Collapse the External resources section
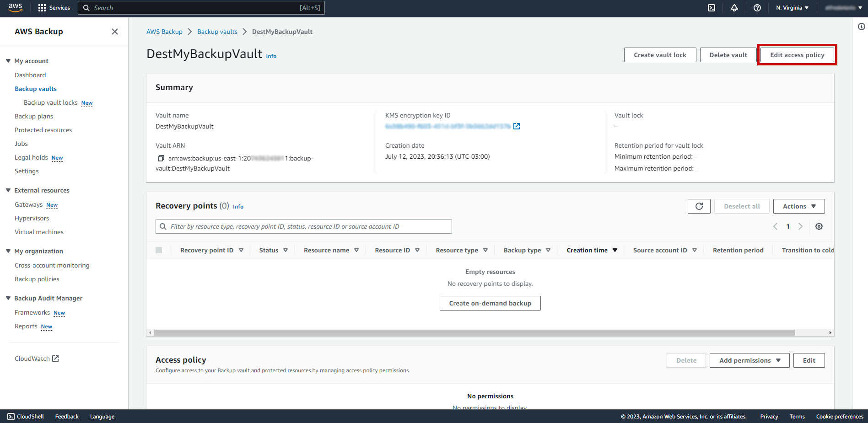 (x=8, y=190)
